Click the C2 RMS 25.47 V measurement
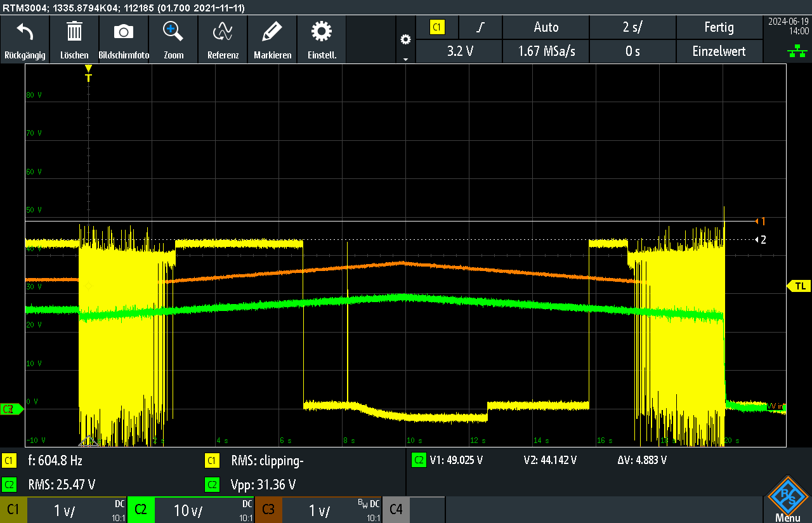The width and height of the screenshot is (812, 523). tap(62, 485)
